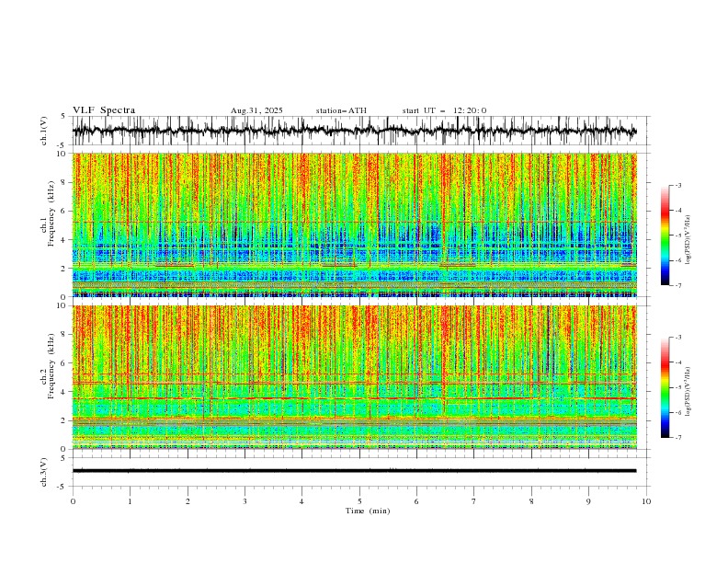Image resolution: width=728 pixels, height=563 pixels.
Task: Click the time axis tick label '1'
Action: 130,501
